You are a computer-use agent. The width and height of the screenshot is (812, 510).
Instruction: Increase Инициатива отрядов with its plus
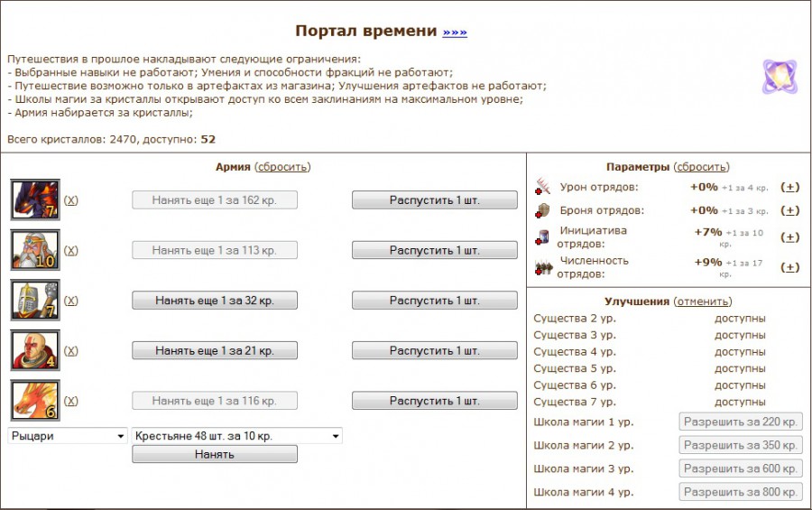tap(789, 236)
